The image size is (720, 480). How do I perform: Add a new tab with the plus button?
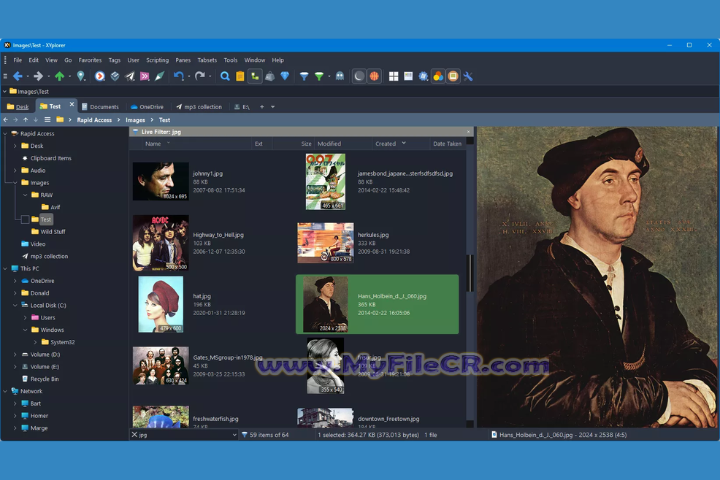click(x=262, y=107)
